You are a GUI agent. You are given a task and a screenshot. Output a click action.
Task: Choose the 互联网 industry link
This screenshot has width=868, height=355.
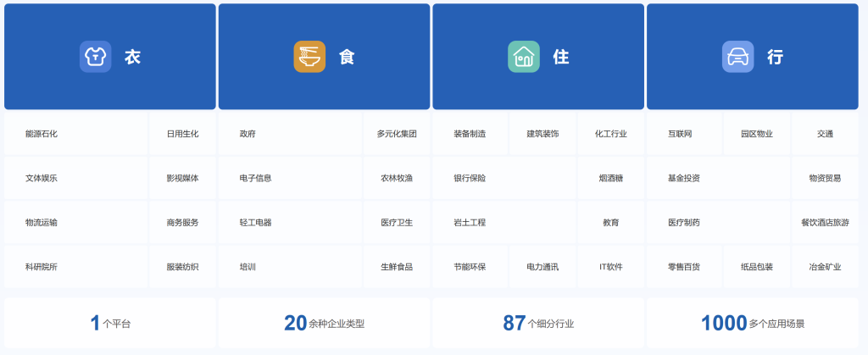click(680, 134)
